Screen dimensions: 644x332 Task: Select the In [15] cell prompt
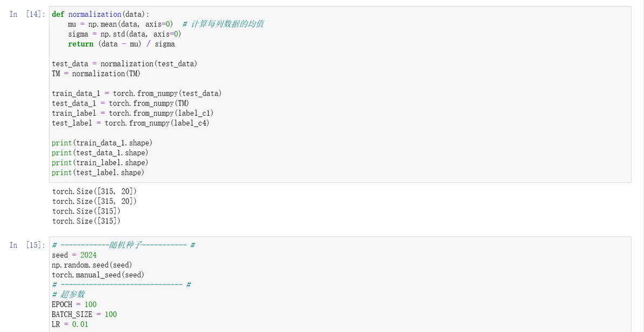pos(27,245)
